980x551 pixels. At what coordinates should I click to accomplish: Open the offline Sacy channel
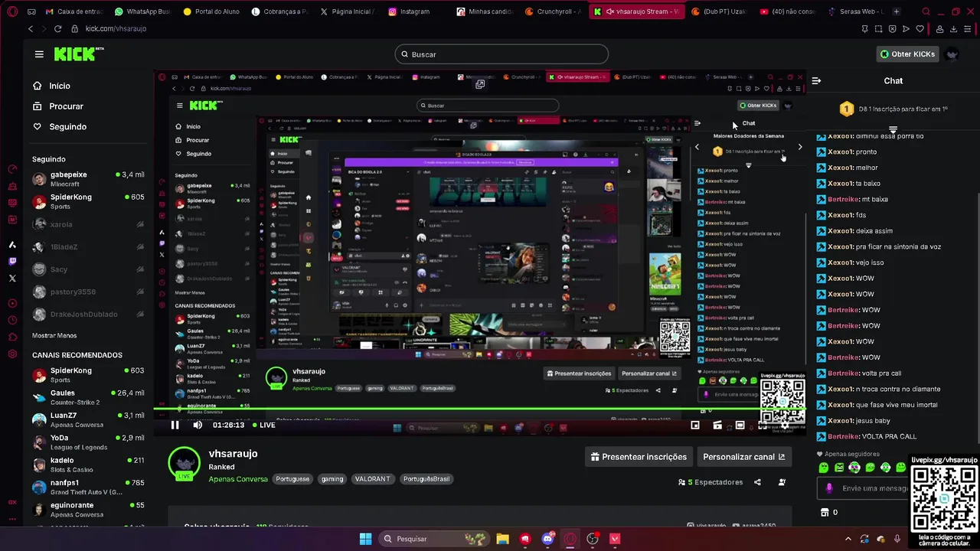(88, 269)
